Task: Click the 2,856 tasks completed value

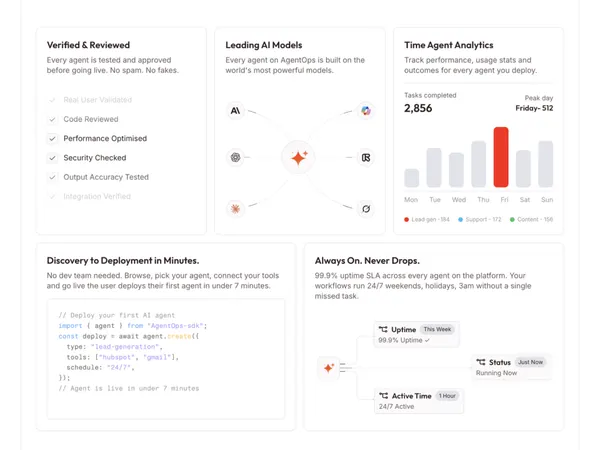Action: (x=418, y=108)
